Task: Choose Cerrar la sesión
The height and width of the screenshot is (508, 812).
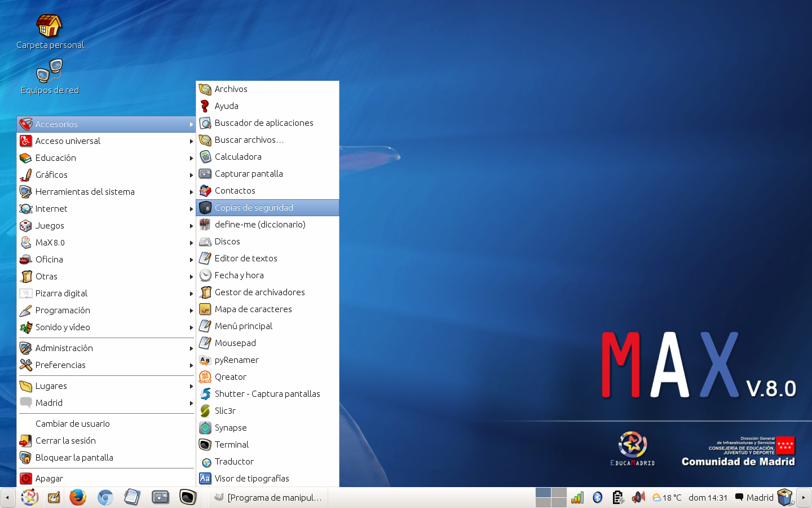Action: pos(65,441)
